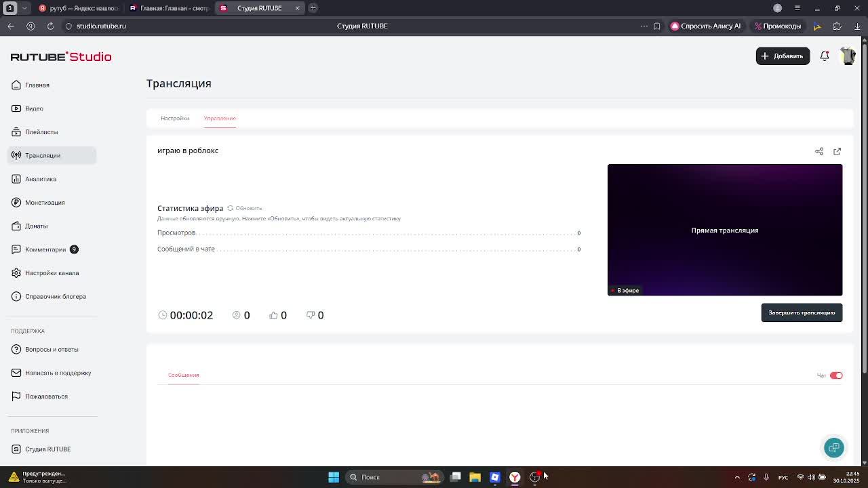Image resolution: width=868 pixels, height=488 pixels.
Task: Click the studio.rutube.ru address field
Action: tap(101, 26)
